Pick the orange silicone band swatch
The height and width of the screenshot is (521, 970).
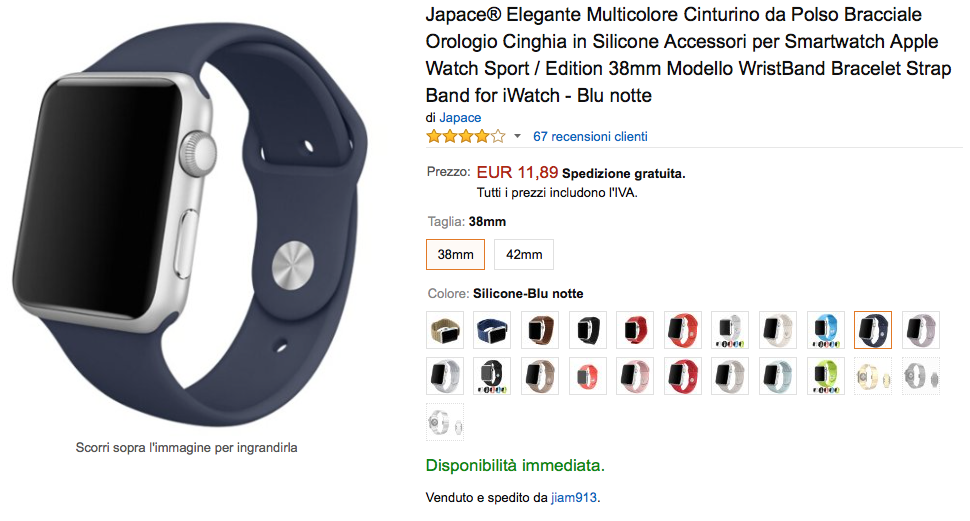(x=683, y=330)
